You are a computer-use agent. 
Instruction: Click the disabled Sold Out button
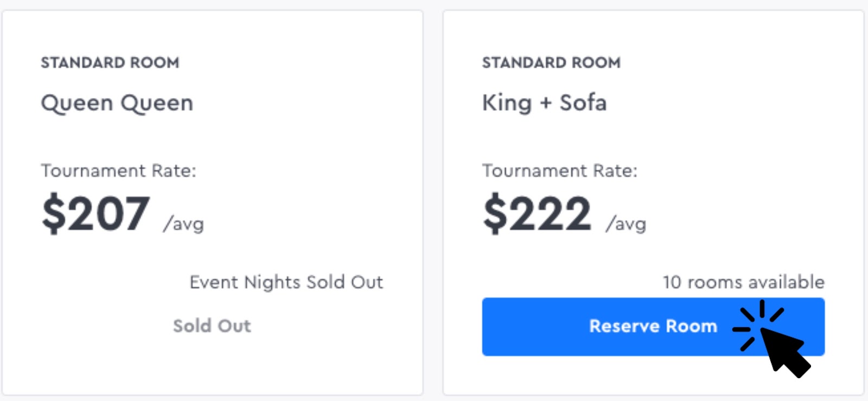[x=212, y=326]
